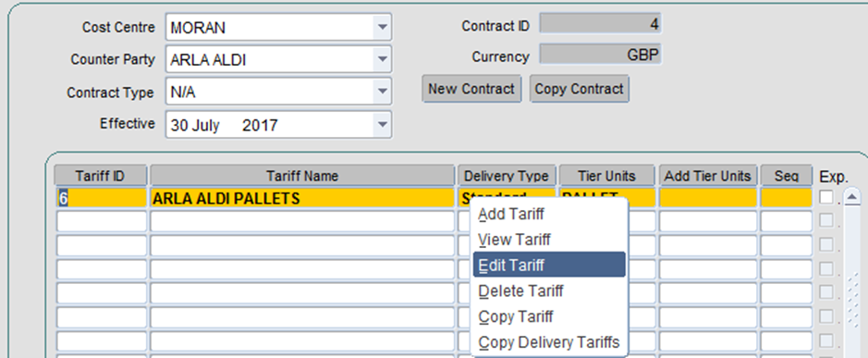868x358 pixels.
Task: Pick Copy Tariff menu option
Action: click(516, 316)
